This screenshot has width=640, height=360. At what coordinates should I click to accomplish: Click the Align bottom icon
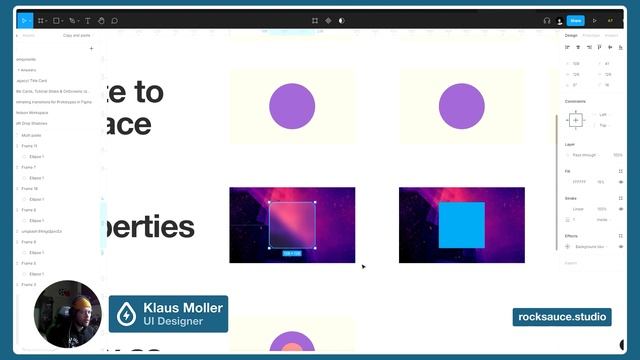click(620, 47)
